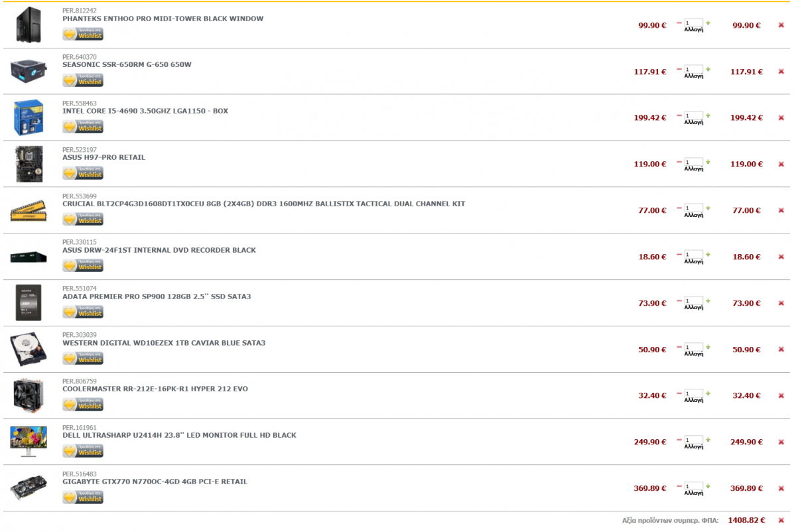This screenshot has width=796, height=532.
Task: Increase quantity of Seasonic 650W PSU
Action: (x=708, y=70)
